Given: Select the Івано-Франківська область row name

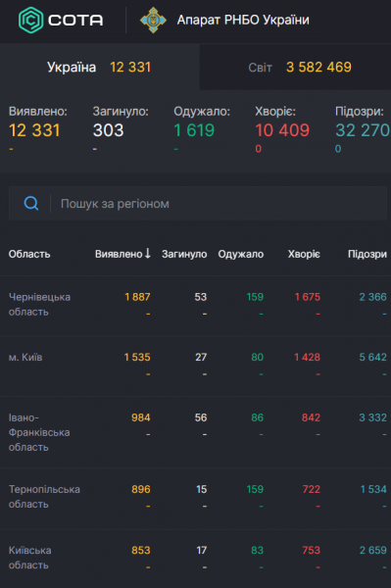Looking at the screenshot, I should 39,432.
